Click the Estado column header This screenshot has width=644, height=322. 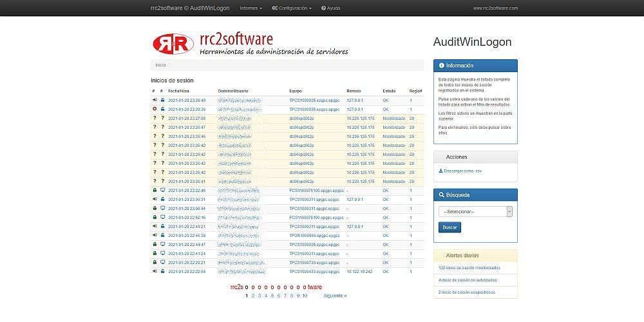point(389,91)
